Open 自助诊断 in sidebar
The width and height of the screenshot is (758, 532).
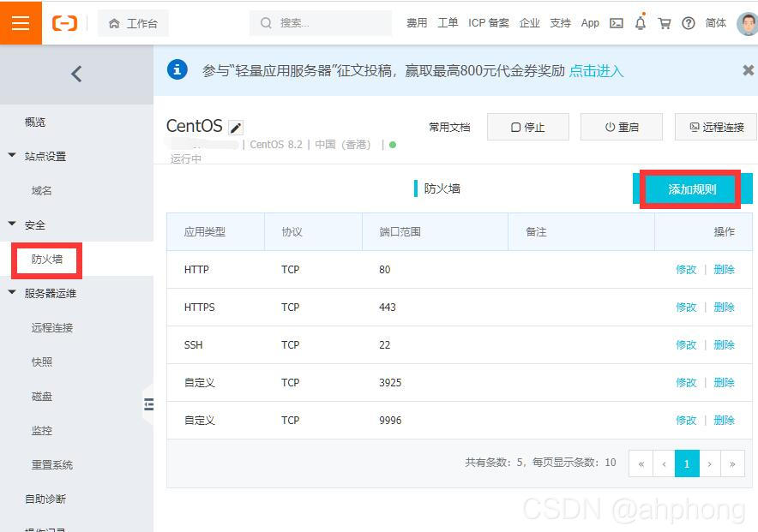45,499
